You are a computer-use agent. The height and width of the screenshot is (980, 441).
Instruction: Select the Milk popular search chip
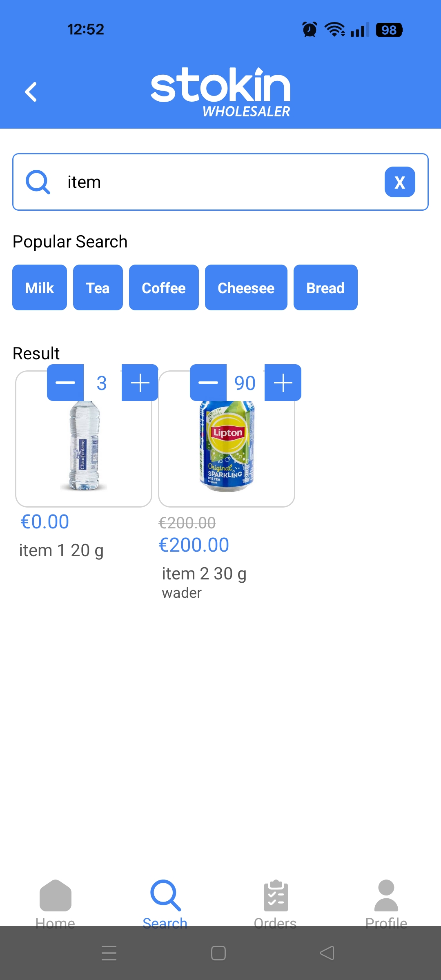click(x=40, y=288)
